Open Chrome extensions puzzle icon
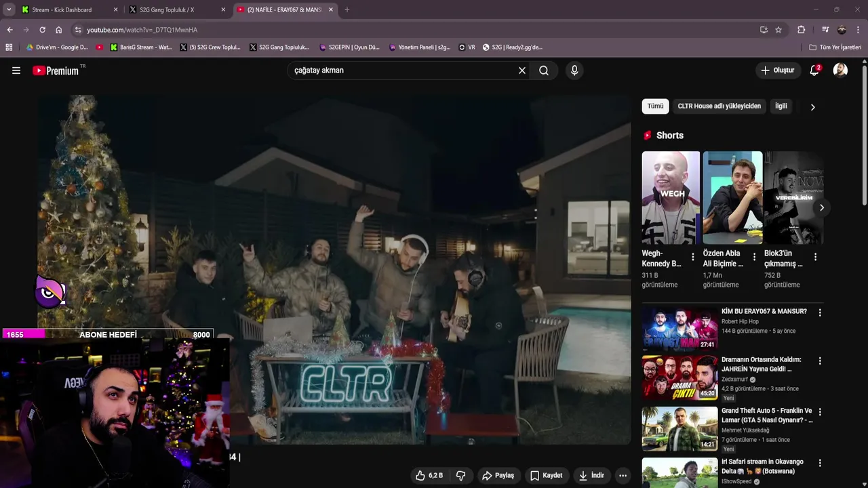 (801, 30)
